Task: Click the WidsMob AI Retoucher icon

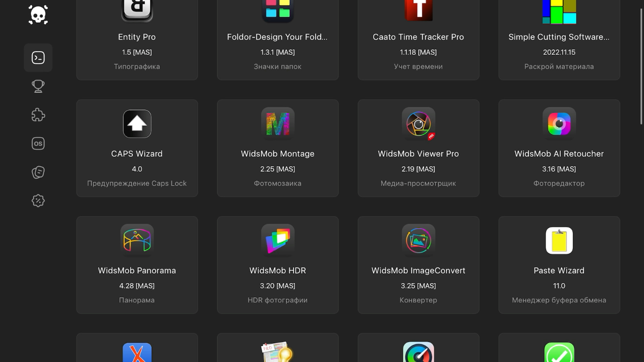Action: point(559,124)
